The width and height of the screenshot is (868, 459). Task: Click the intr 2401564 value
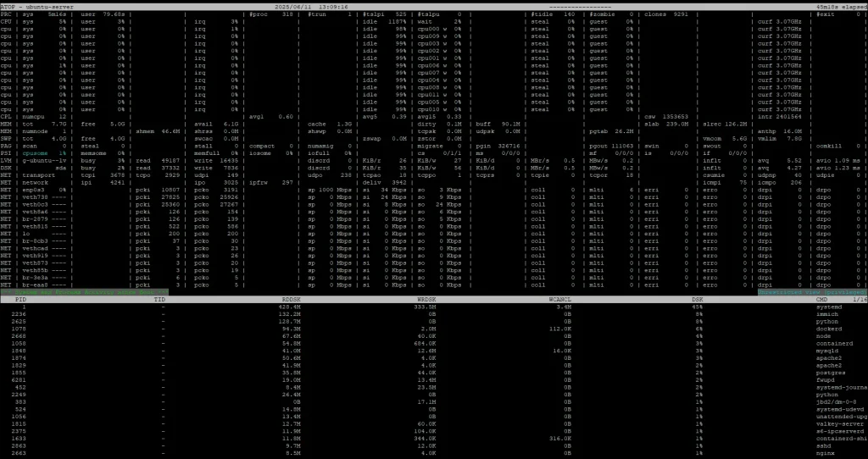(780, 117)
